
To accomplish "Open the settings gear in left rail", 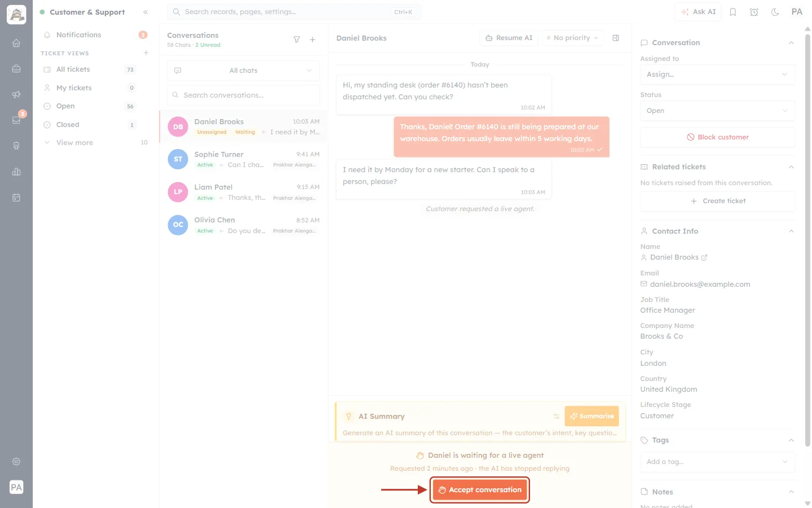I will point(16,462).
